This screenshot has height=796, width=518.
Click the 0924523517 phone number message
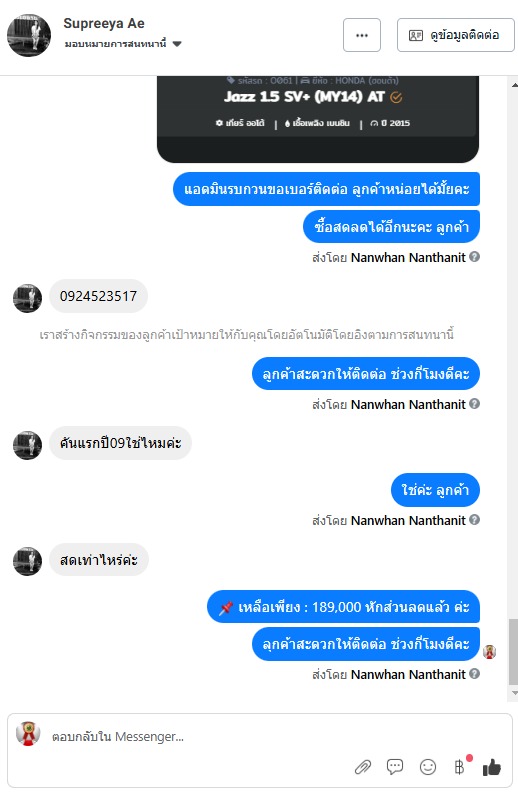99,296
